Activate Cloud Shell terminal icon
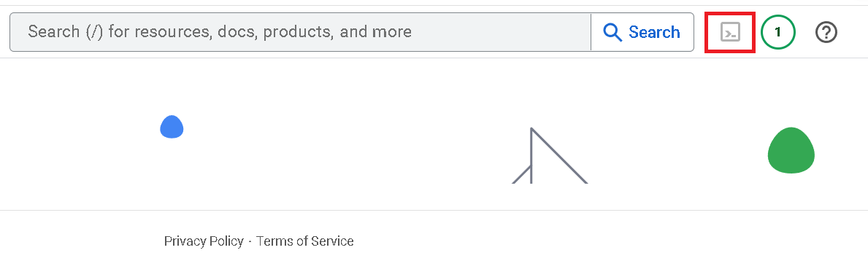 [729, 33]
